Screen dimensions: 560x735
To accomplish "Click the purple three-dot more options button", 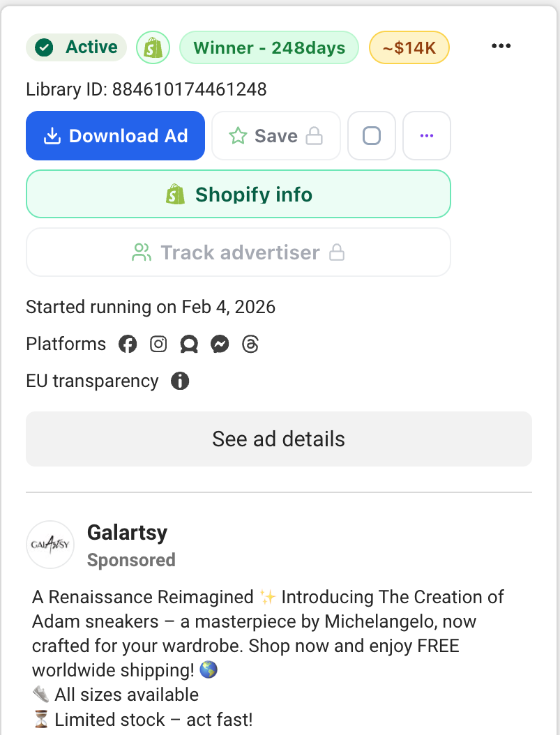I will (426, 135).
